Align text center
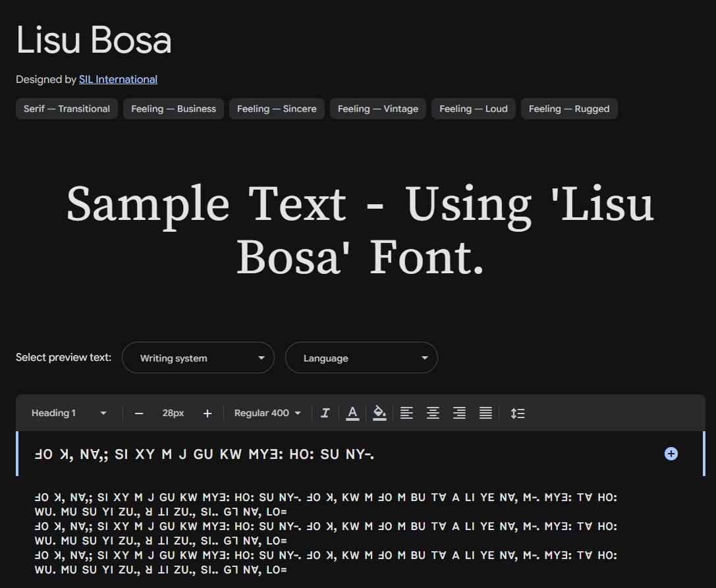 (x=433, y=413)
